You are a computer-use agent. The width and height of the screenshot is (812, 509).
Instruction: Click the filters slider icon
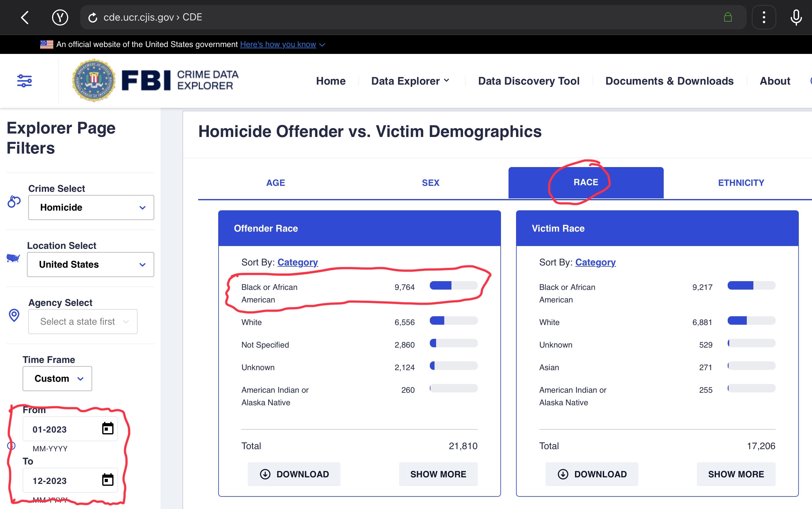[24, 81]
